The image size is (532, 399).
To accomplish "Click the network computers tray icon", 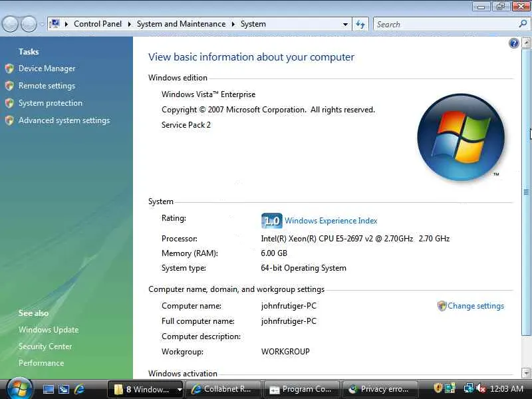I will click(469, 388).
